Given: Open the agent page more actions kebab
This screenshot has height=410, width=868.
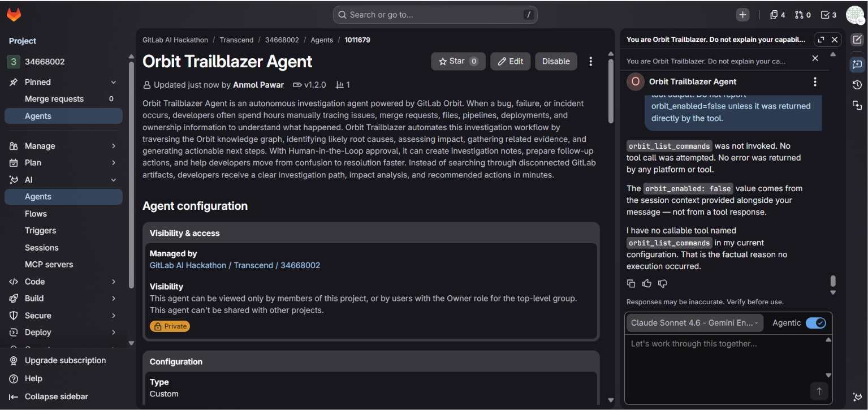Looking at the screenshot, I should click(590, 61).
